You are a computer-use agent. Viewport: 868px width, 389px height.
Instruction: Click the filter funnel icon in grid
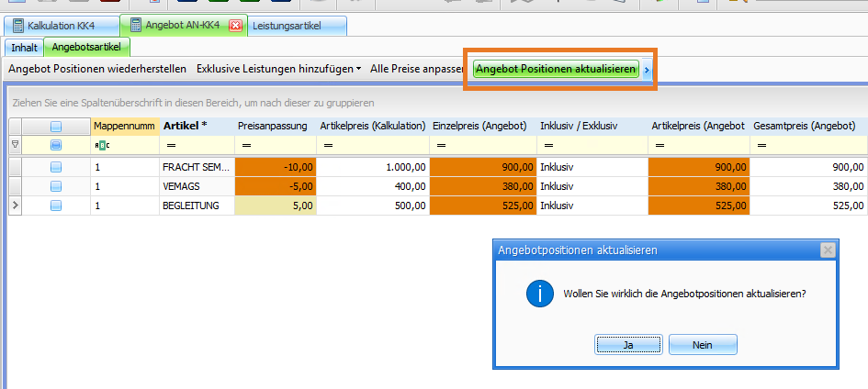pos(15,145)
